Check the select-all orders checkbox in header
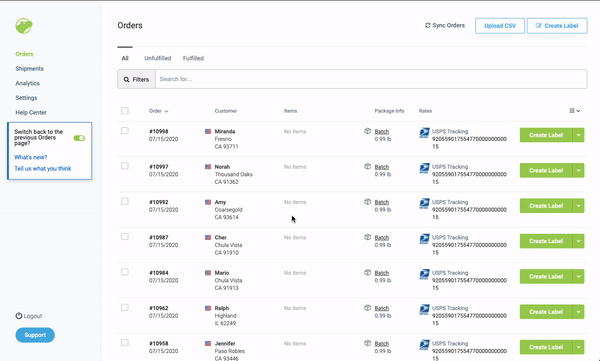Viewport: 600px width, 361px height. [x=125, y=111]
